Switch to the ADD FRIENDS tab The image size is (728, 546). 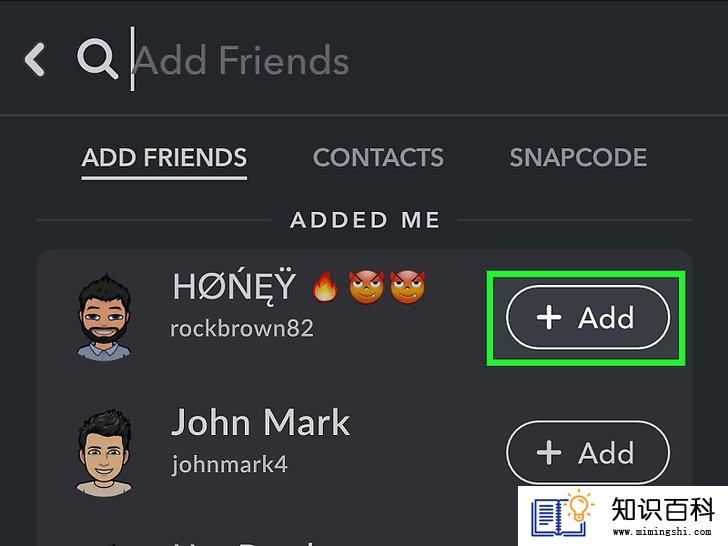[x=164, y=158]
